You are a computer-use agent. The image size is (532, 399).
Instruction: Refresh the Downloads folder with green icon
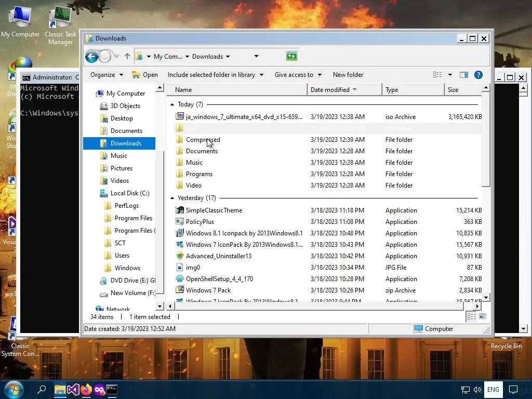291,56
